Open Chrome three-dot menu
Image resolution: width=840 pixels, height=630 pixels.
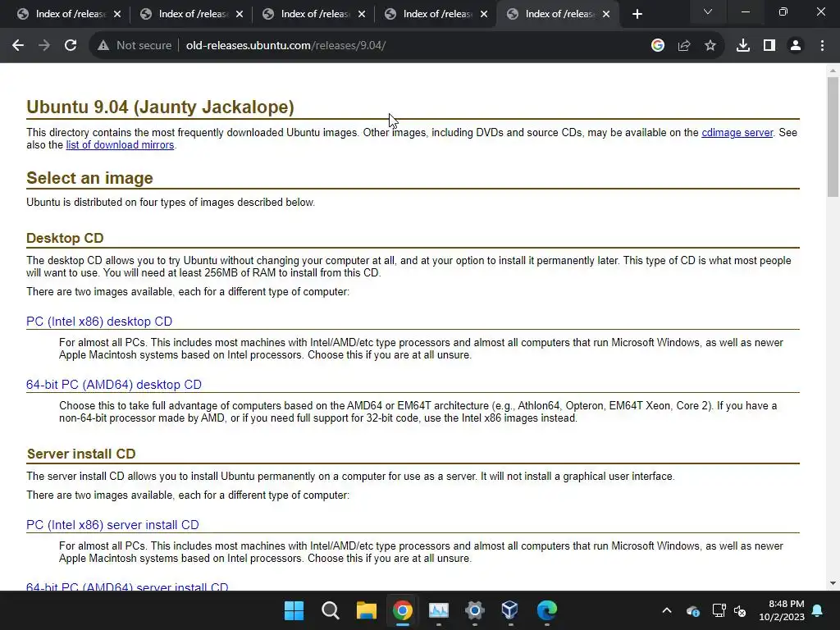(x=822, y=46)
